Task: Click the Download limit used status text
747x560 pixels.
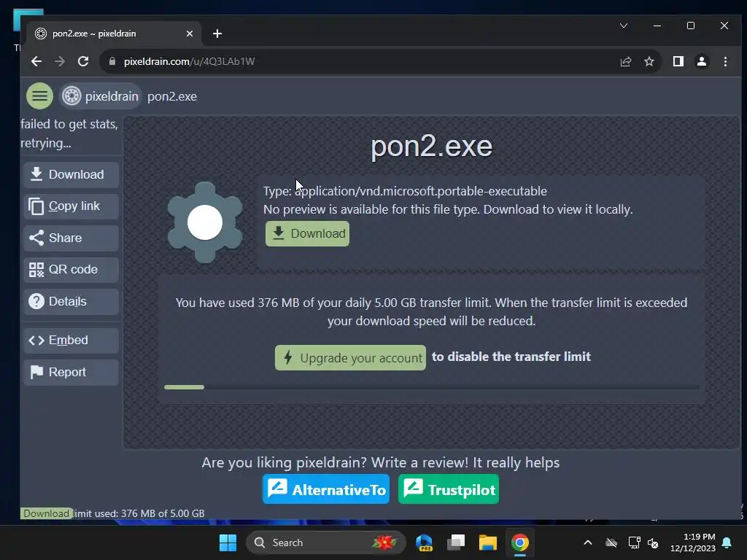Action: pyautogui.click(x=113, y=513)
